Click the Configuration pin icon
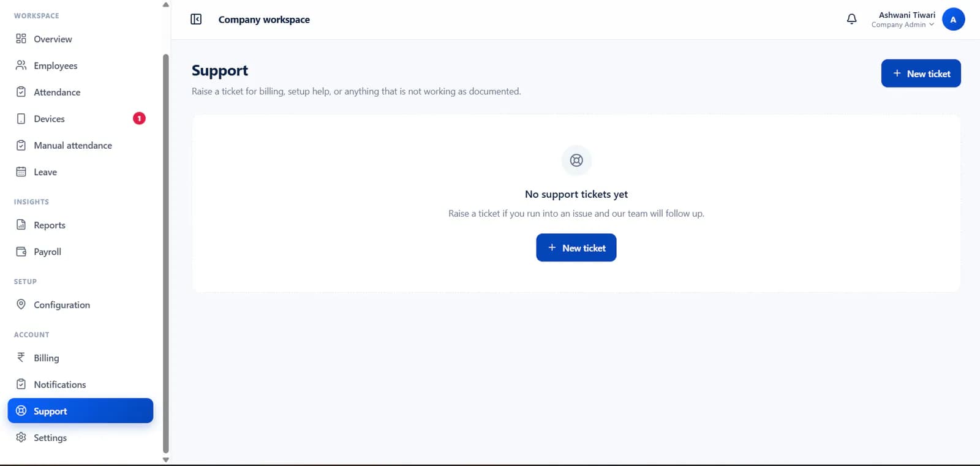Viewport: 980px width, 466px height. (21, 304)
